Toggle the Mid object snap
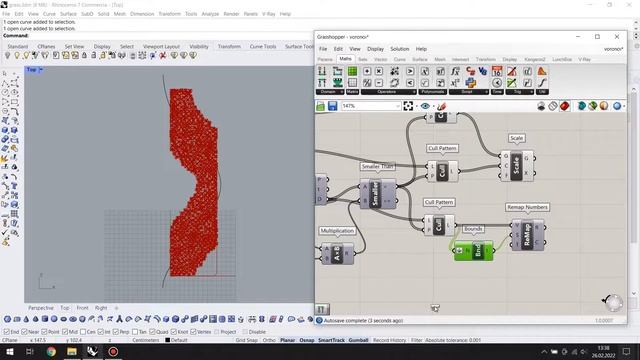The height and width of the screenshot is (360, 640). click(x=64, y=332)
